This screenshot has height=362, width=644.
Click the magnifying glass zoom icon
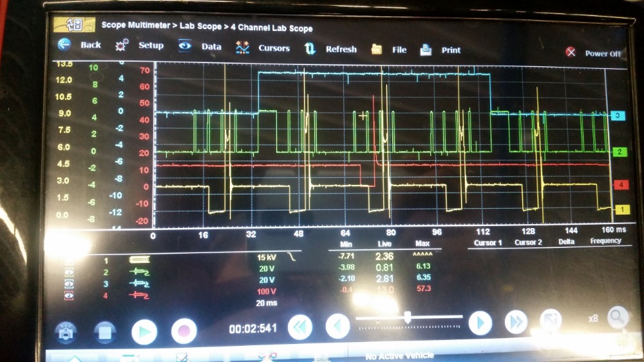pos(617,317)
